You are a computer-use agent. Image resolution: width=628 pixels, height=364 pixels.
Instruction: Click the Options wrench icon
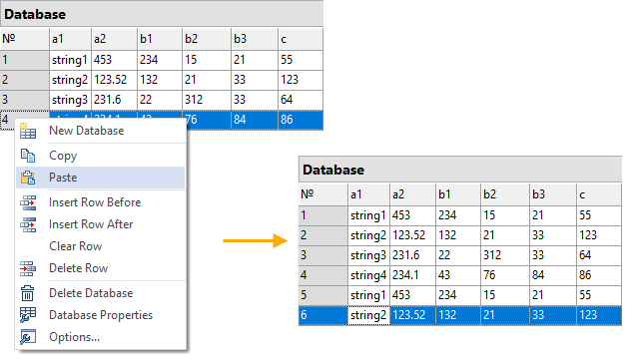pos(28,337)
